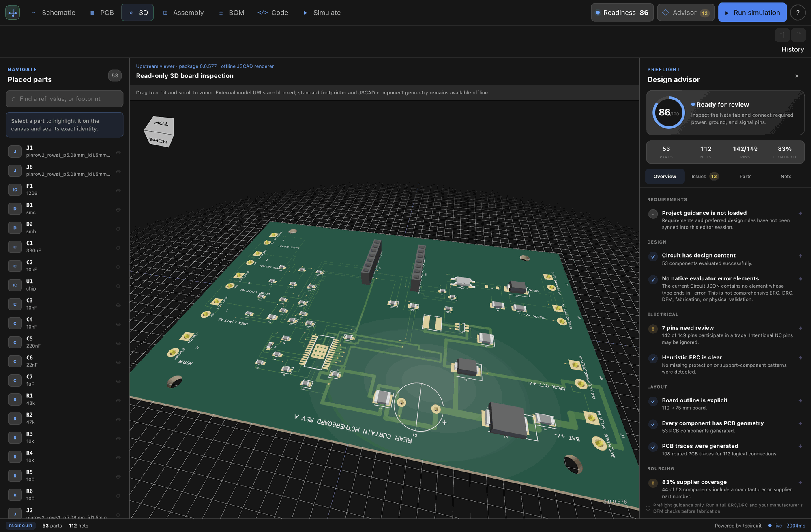This screenshot has height=532, width=811.
Task: Locate C5 with its crosshair icon
Action: [118, 343]
